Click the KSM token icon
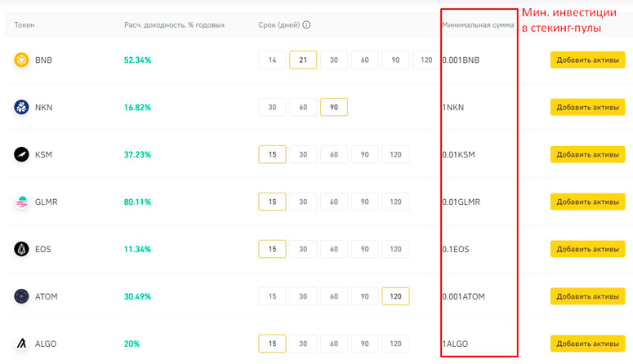The height and width of the screenshot is (364, 633). (21, 154)
